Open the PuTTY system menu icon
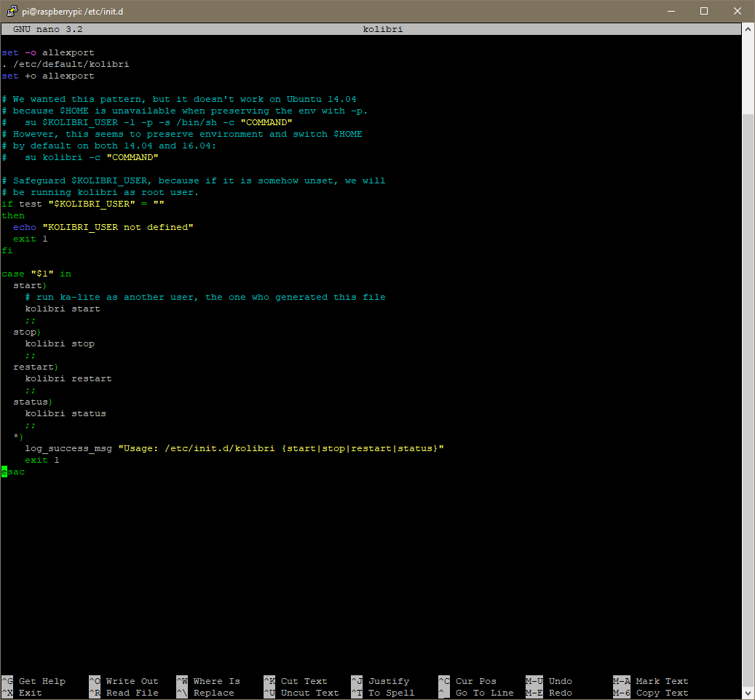The width and height of the screenshot is (755, 700). 12,11
